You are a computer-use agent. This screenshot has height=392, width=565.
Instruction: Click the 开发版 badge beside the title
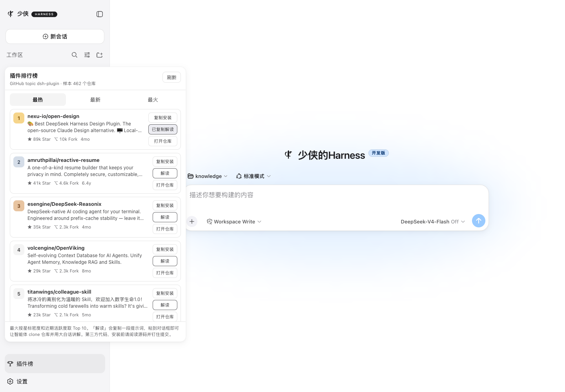(x=379, y=153)
